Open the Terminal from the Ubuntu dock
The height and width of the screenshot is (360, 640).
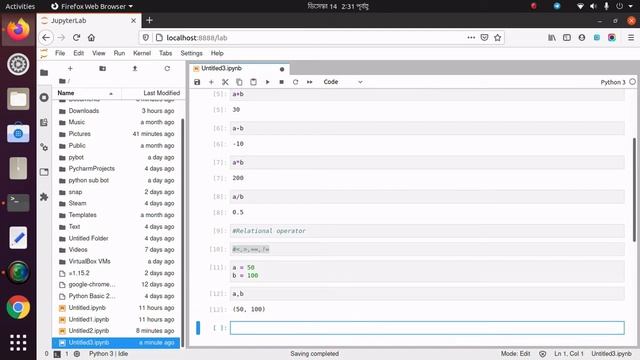18,202
